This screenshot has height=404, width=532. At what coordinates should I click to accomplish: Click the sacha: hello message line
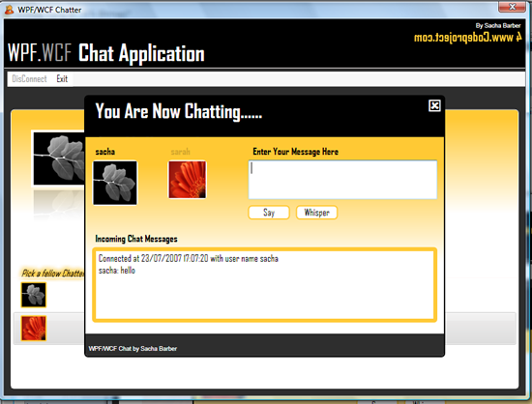point(117,271)
